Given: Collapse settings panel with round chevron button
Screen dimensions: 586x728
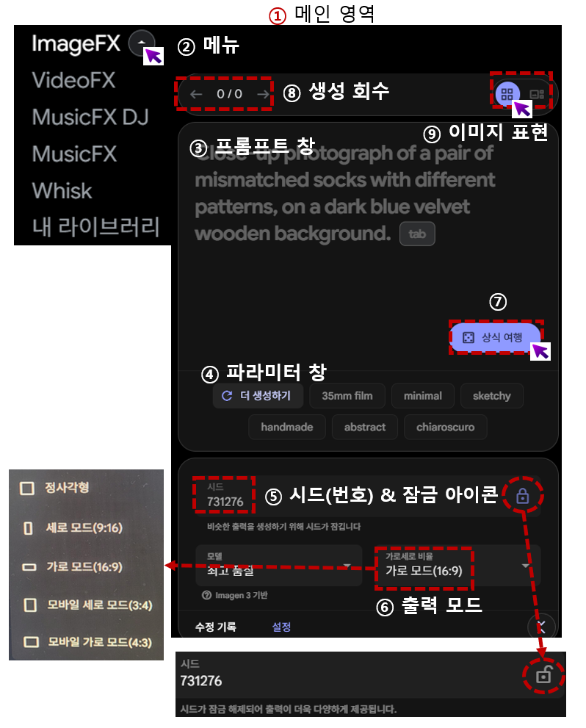Looking at the screenshot, I should pos(541,626).
